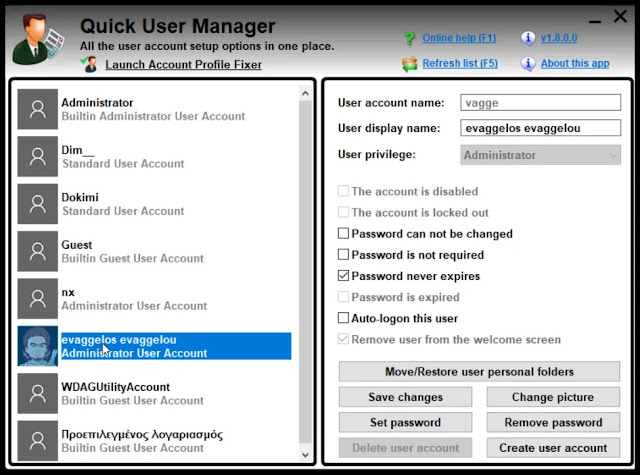Toggle The account is locked out checkbox

[343, 212]
